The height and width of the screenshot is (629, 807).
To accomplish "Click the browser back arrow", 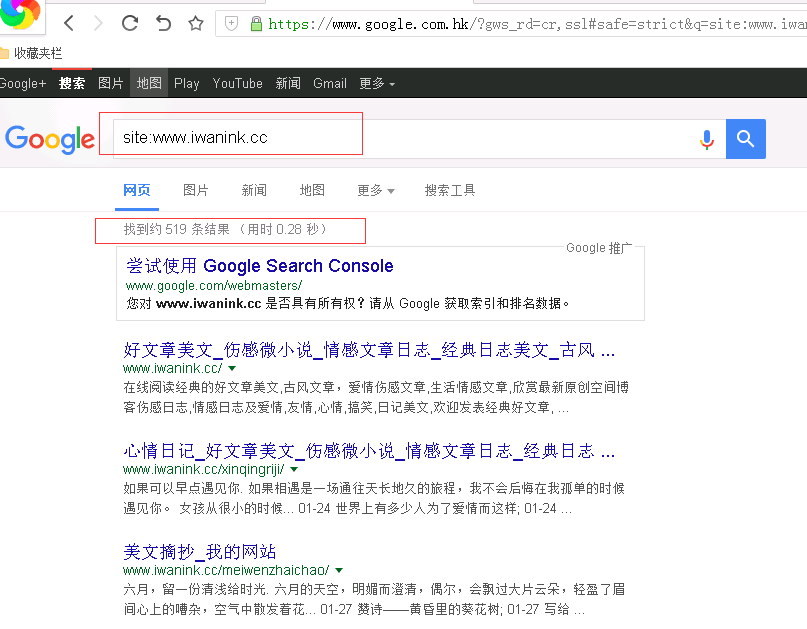I will [x=69, y=23].
